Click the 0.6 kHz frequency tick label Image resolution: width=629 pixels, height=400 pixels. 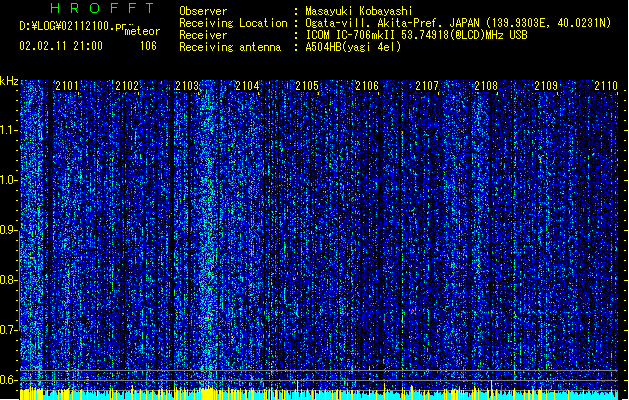(9, 380)
